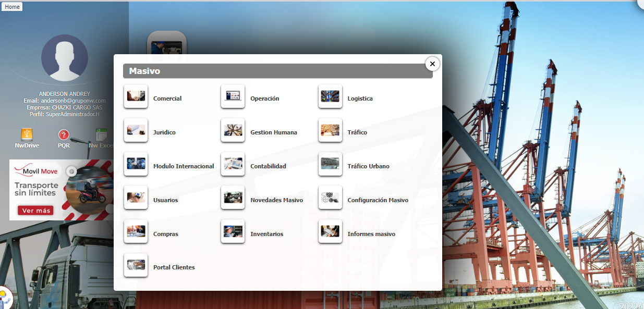Open the Tráfico module
Screen dimensions: 644x309
[x=330, y=130]
